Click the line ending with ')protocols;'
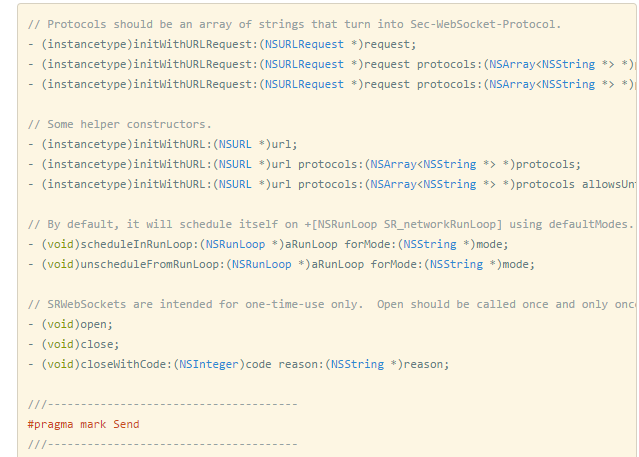This screenshot has width=639, height=457. point(304,164)
